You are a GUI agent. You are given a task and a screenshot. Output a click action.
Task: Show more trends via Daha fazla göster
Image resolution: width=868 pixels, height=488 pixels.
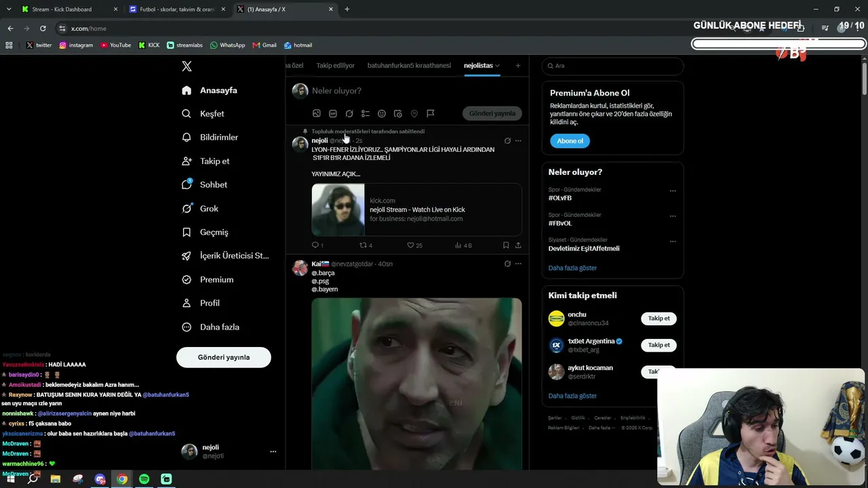point(572,268)
